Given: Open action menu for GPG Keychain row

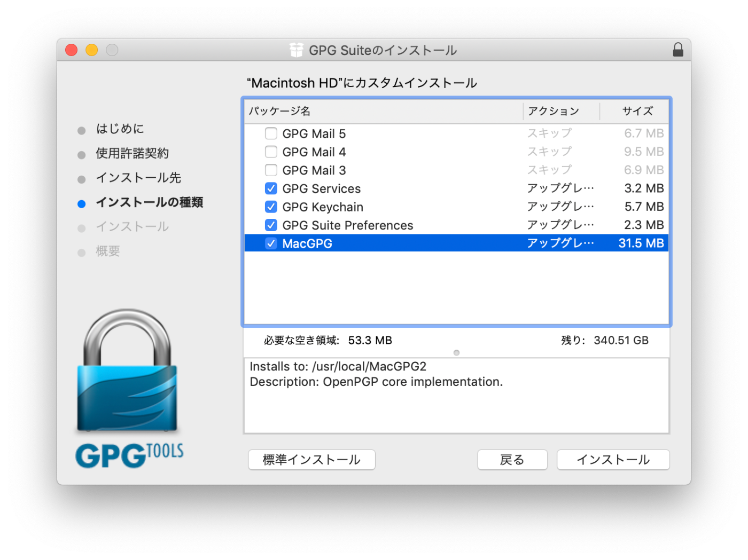Looking at the screenshot, I should (560, 207).
